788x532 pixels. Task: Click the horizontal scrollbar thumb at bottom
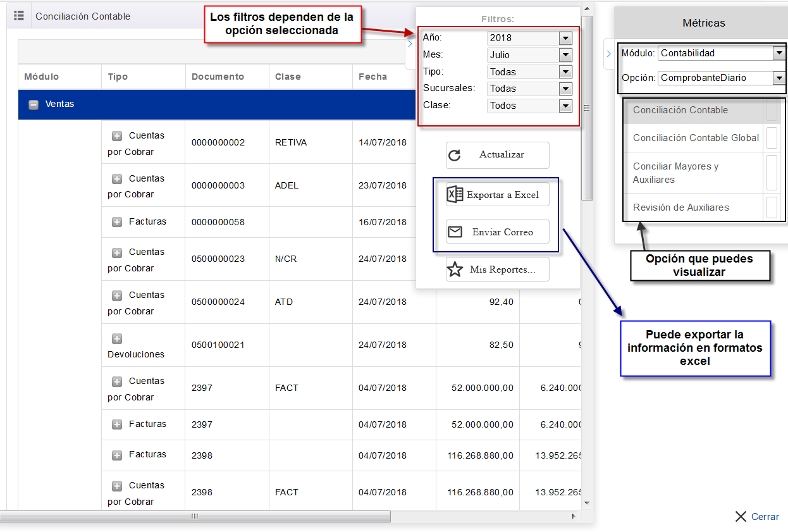point(195,517)
